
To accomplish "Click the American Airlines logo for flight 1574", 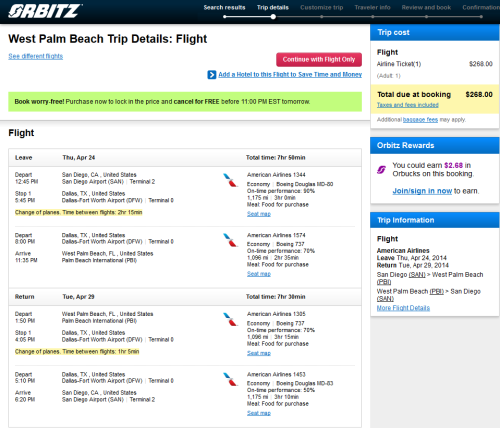I will 230,240.
